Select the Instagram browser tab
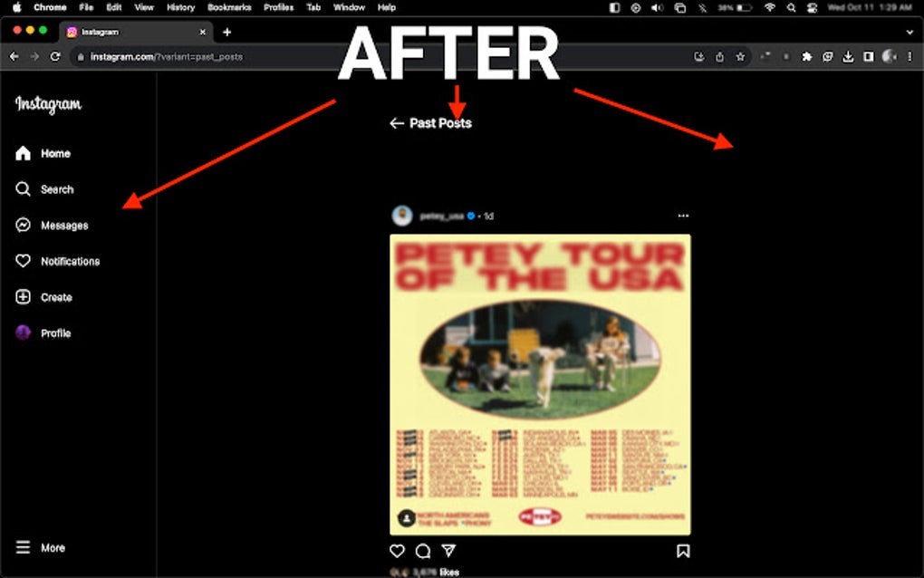This screenshot has height=578, width=924. (134, 31)
